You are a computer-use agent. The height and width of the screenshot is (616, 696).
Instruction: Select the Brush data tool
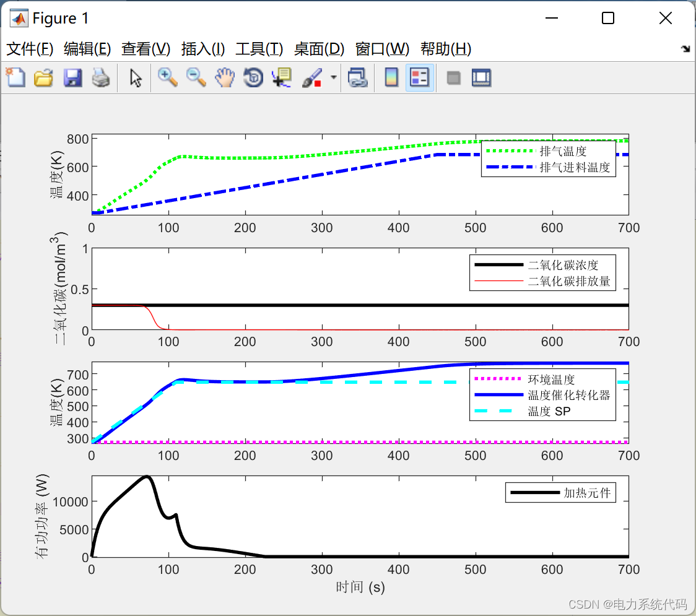[311, 77]
